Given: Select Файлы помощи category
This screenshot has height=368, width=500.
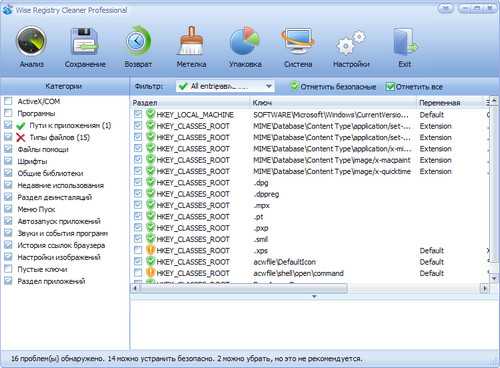Looking at the screenshot, I should pyautogui.click(x=43, y=149).
